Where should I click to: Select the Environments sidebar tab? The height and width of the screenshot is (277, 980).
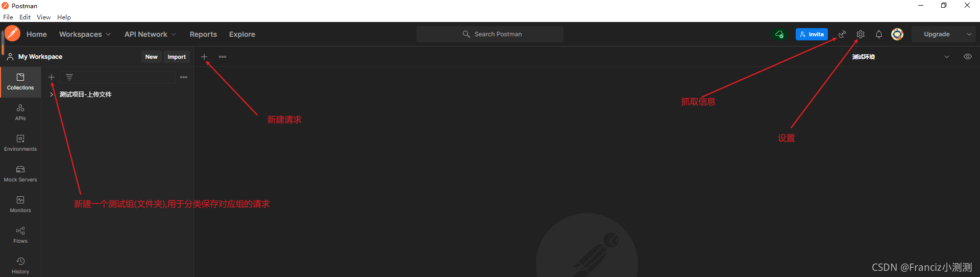pos(20,143)
